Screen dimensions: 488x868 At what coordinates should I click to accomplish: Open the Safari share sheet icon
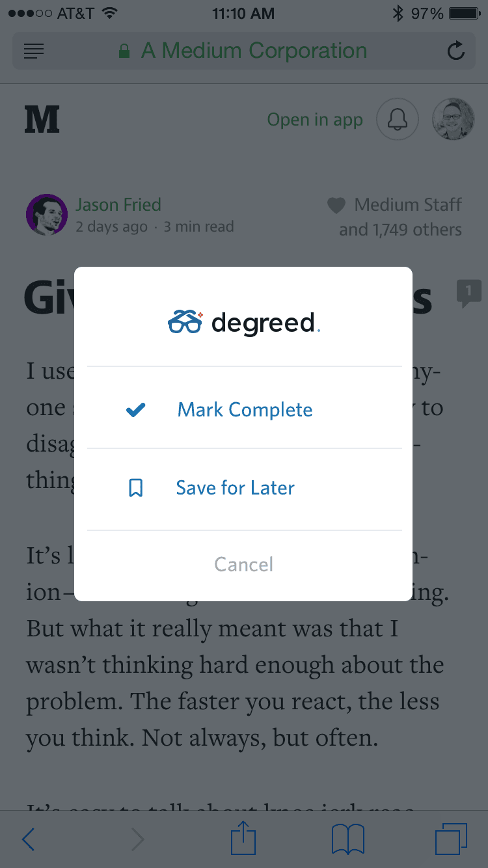coord(244,838)
